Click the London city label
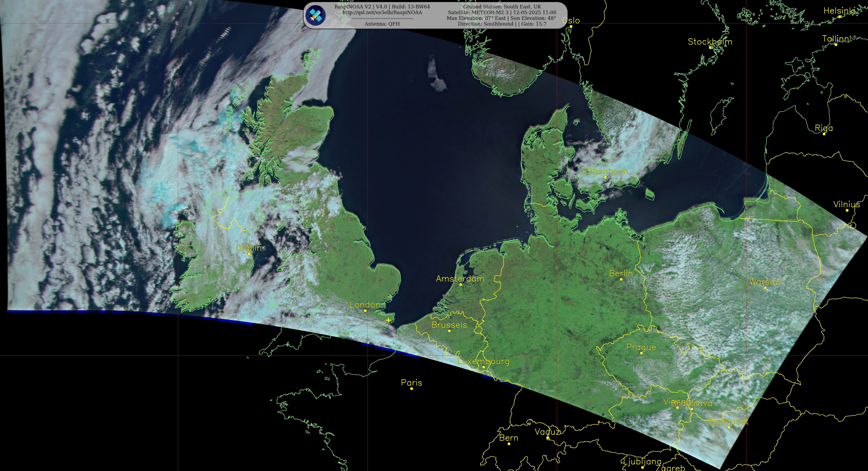 (365, 305)
